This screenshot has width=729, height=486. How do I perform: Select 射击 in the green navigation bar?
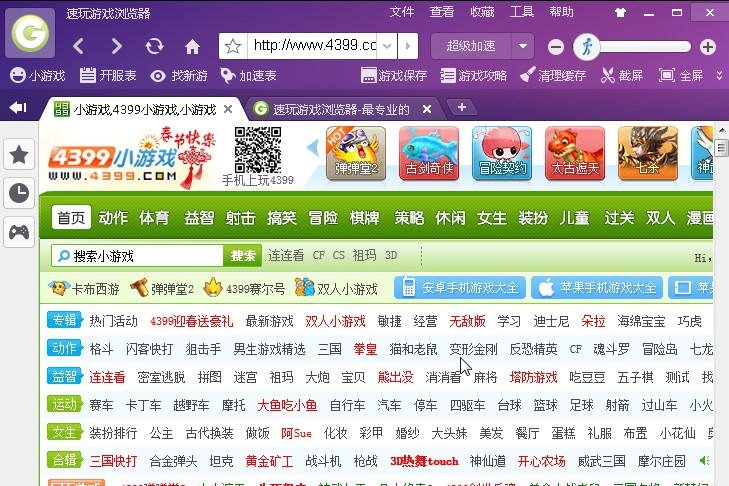click(x=240, y=218)
